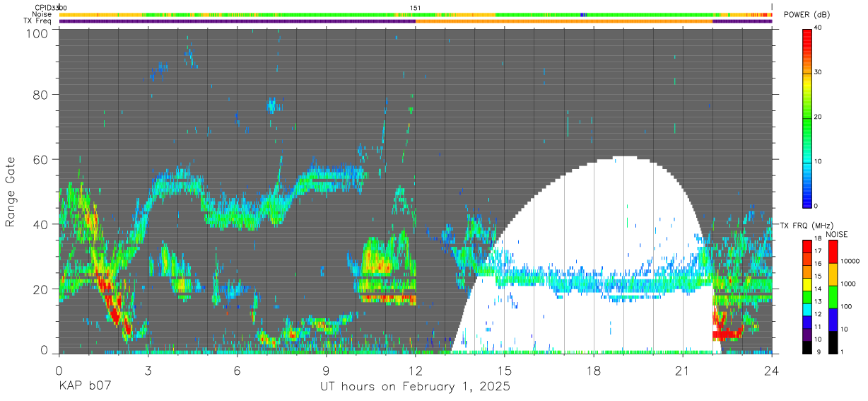Click range gate 100 tick label on y-axis
This screenshot has width=868, height=401.
[x=36, y=33]
